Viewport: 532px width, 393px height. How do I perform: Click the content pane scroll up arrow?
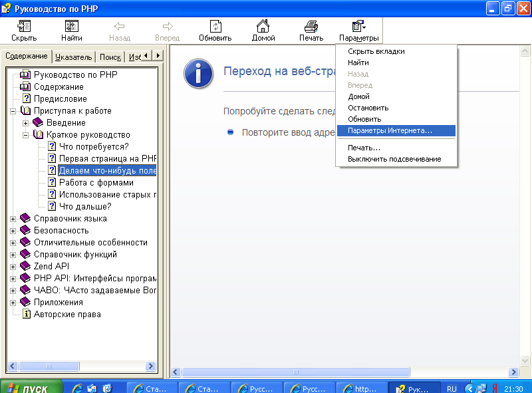click(525, 51)
